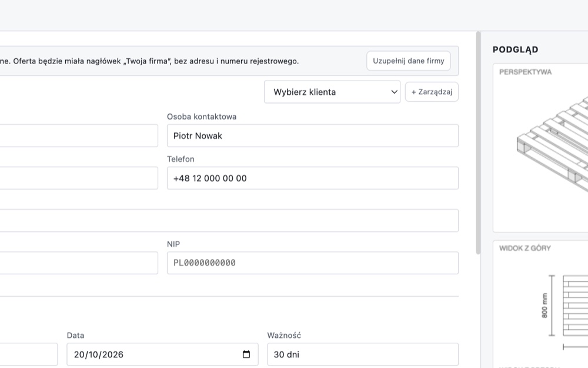Screen dimensions: 588x368
Task: Click the Ważność label
Action: 284,336
